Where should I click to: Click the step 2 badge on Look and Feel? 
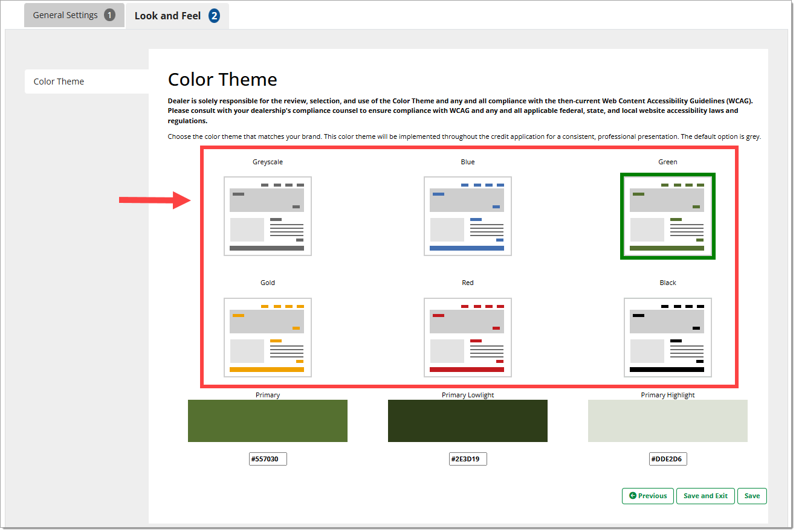click(x=214, y=16)
